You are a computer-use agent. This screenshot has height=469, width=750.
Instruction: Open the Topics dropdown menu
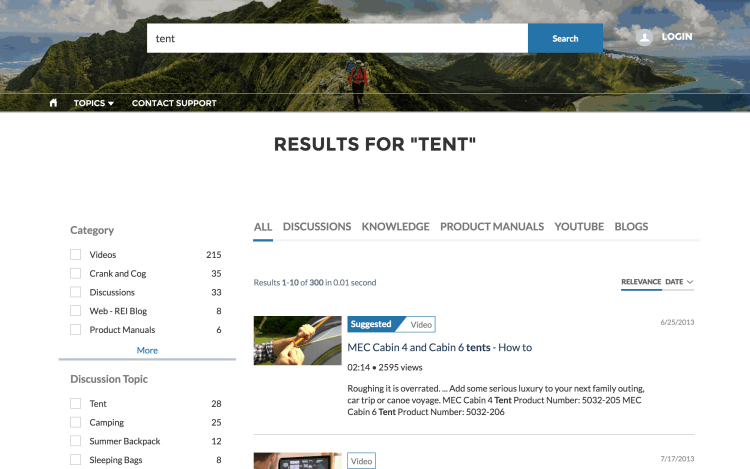click(x=93, y=103)
